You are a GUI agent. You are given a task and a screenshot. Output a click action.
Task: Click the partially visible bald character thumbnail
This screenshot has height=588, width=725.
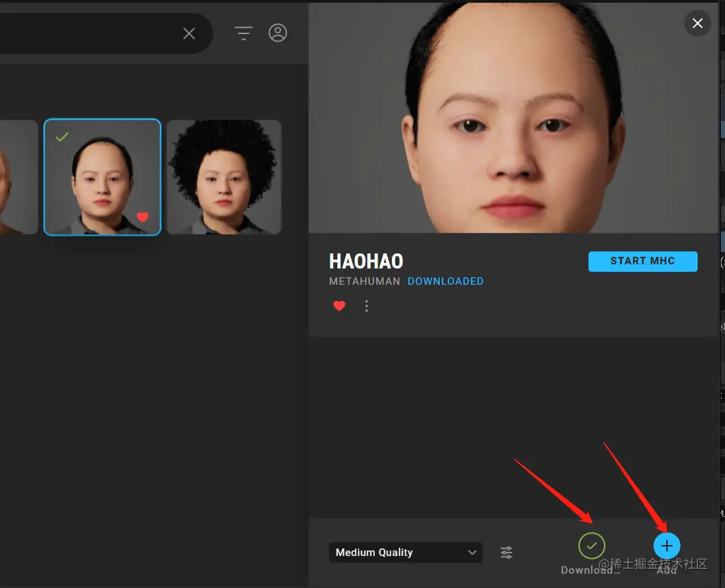click(x=18, y=177)
